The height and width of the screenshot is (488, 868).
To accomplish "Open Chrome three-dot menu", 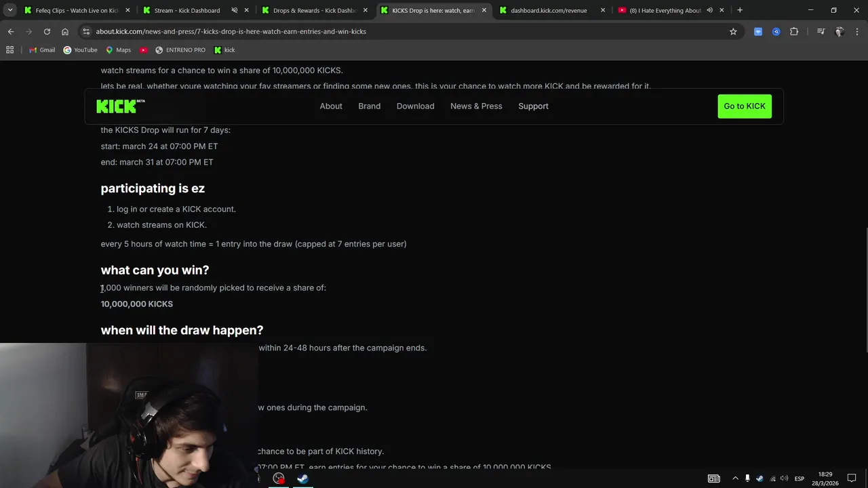I will 857,31.
